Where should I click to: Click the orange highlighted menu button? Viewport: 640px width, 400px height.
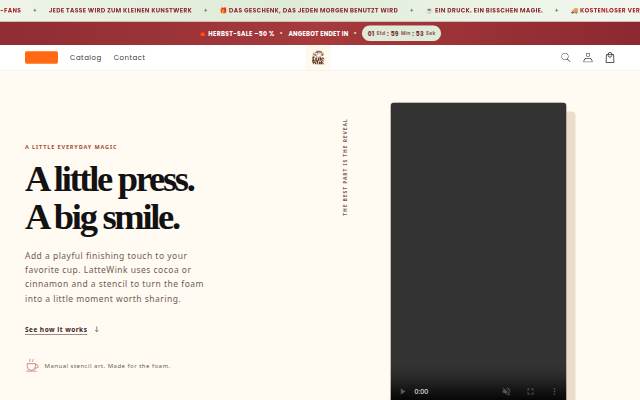coord(41,58)
